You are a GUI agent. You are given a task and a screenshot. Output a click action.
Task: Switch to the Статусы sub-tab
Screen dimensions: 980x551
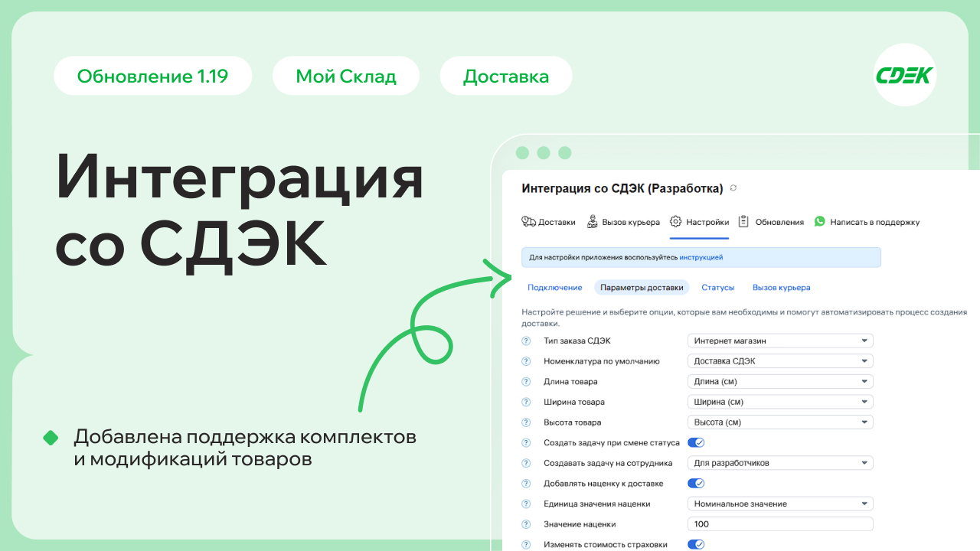(x=718, y=288)
